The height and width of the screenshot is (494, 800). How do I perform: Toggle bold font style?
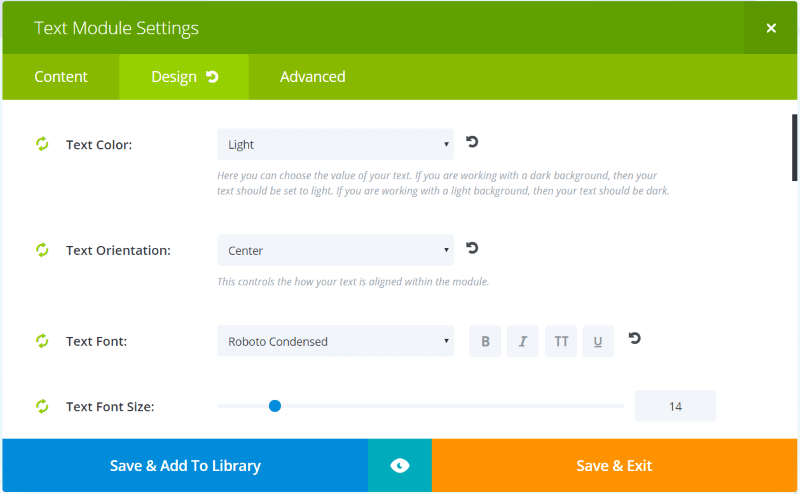click(485, 341)
